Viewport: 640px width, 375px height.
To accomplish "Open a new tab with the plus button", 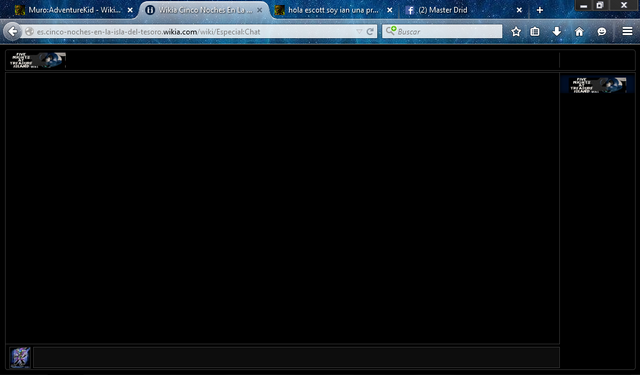I will [x=540, y=10].
